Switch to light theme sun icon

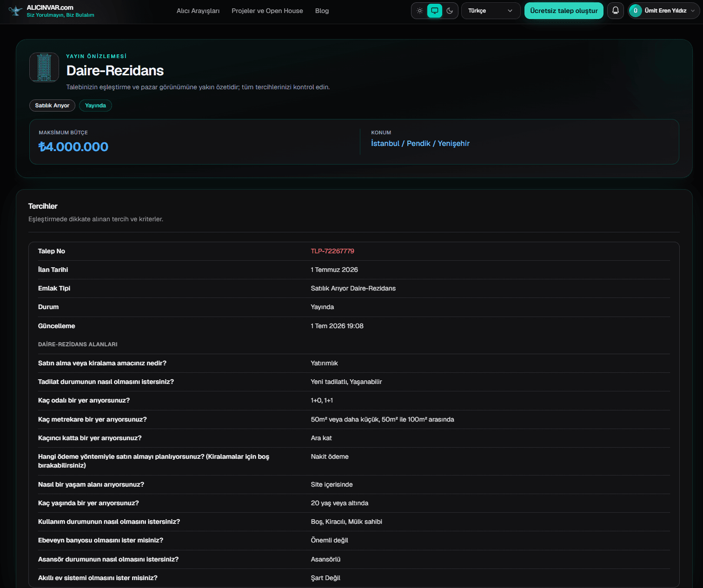click(x=420, y=11)
